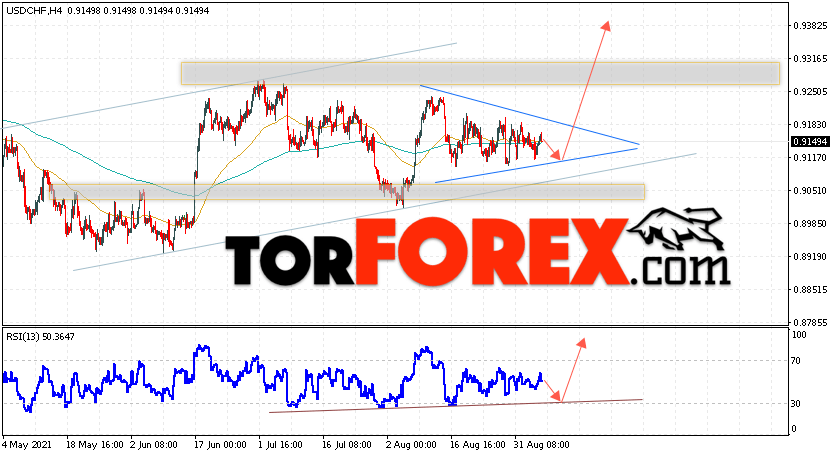Viewport: 834px width, 456px height.
Task: Select price axis level 0.92505
Action: point(810,92)
